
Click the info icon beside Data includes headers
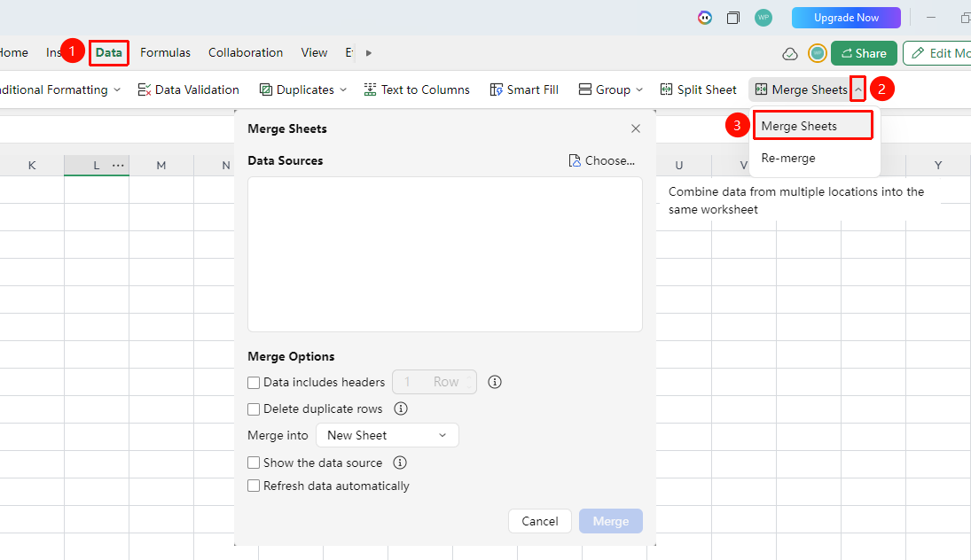pyautogui.click(x=494, y=383)
